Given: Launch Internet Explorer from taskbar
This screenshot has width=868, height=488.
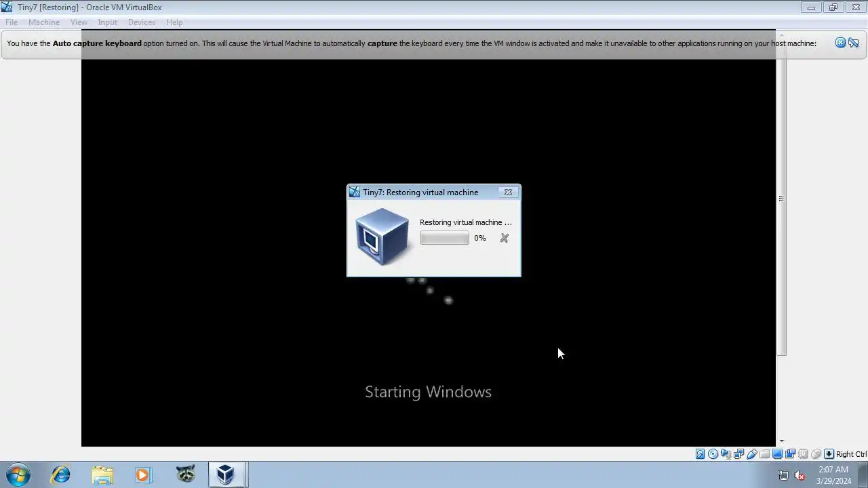Looking at the screenshot, I should 61,474.
